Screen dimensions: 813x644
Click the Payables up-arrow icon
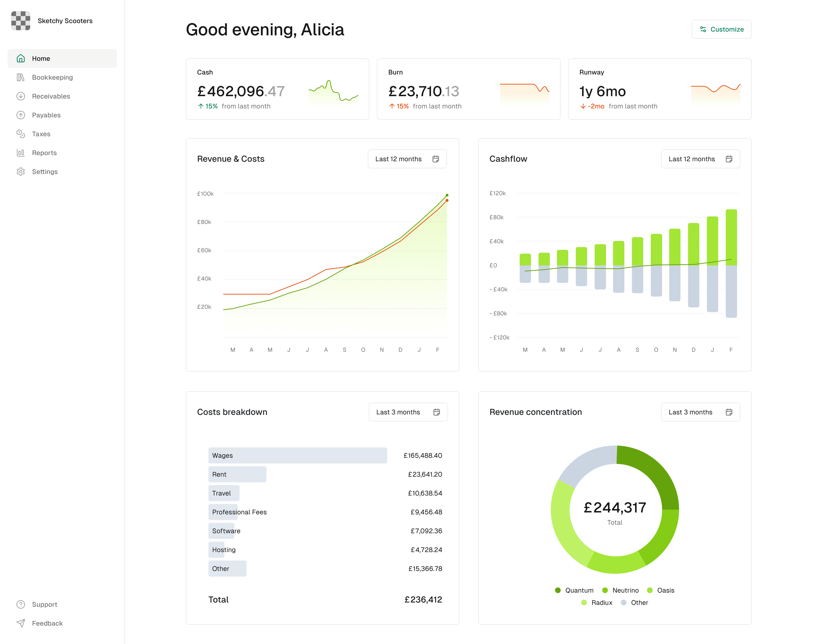(21, 115)
